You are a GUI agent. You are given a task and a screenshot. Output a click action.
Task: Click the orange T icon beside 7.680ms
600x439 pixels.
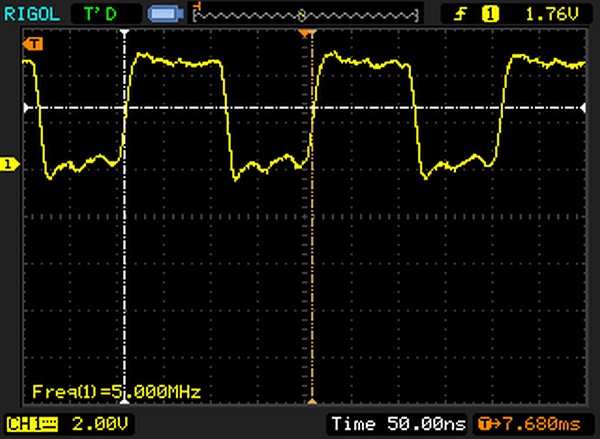click(486, 423)
